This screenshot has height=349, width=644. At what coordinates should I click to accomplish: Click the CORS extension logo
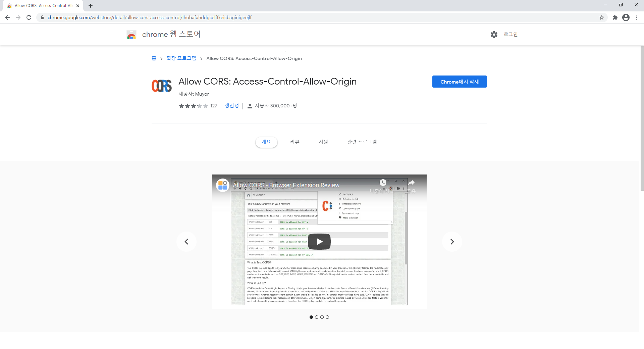[162, 86]
